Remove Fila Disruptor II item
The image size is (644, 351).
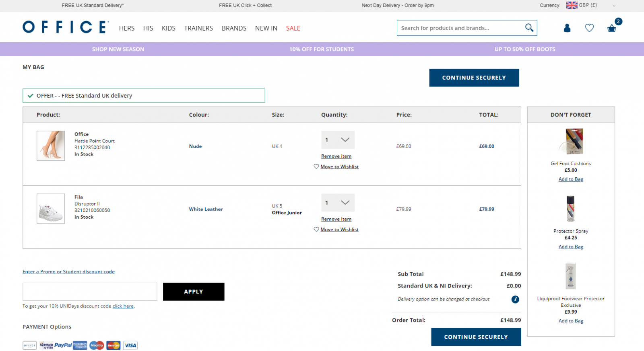pos(336,219)
